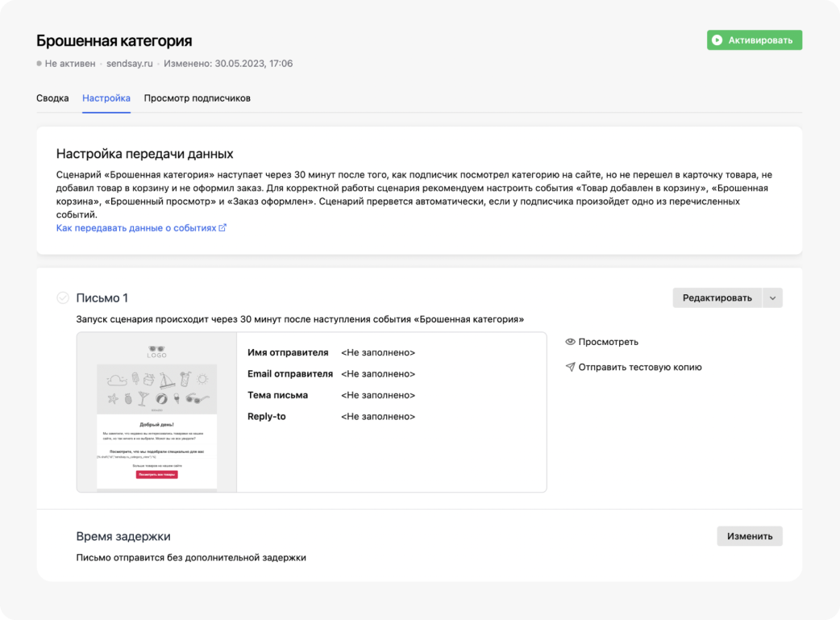
Task: Open dropdown arrow next to Редактировать
Action: (x=772, y=298)
